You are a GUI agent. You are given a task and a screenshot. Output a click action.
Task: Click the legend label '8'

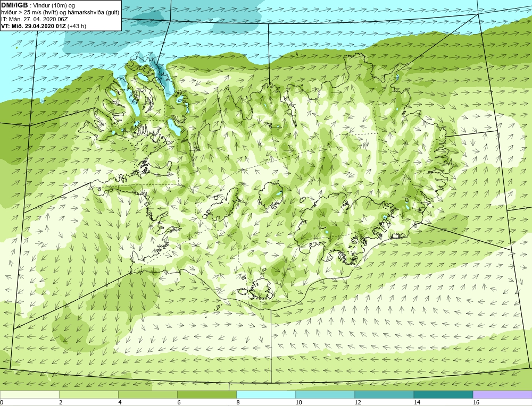tap(238, 402)
